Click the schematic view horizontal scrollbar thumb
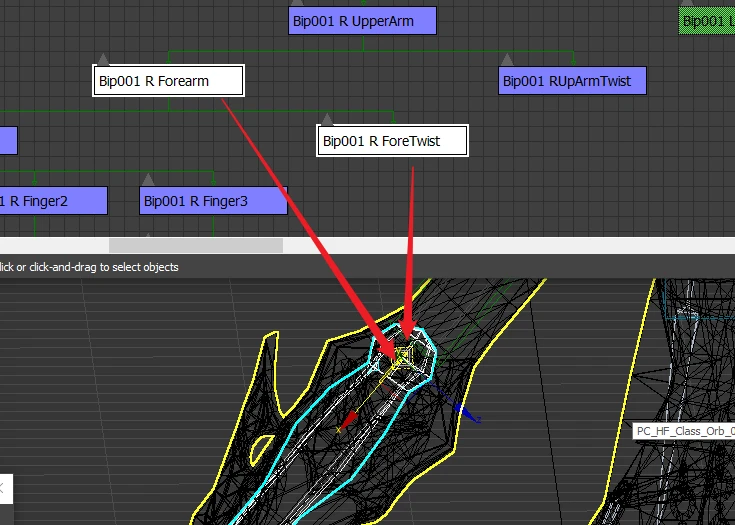The image size is (735, 525). pos(196,245)
